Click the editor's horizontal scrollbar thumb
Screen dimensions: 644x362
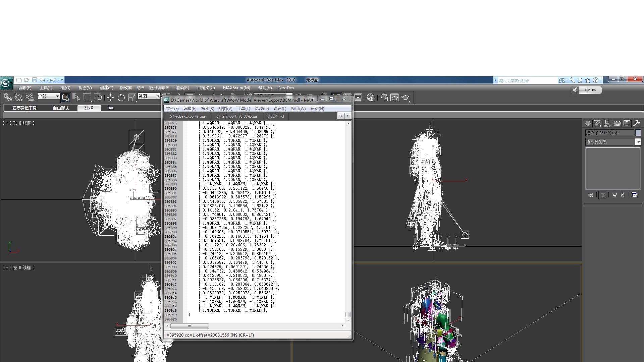click(190, 326)
